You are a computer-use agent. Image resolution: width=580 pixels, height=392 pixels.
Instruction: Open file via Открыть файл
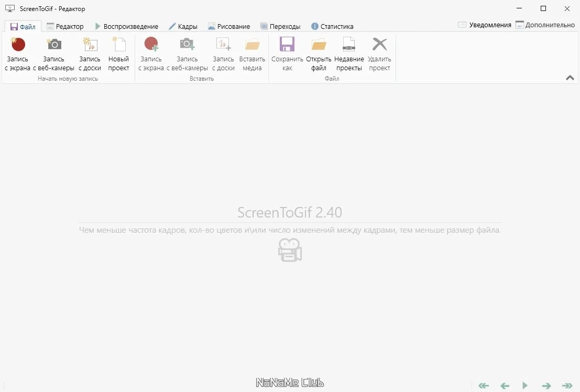pyautogui.click(x=319, y=53)
